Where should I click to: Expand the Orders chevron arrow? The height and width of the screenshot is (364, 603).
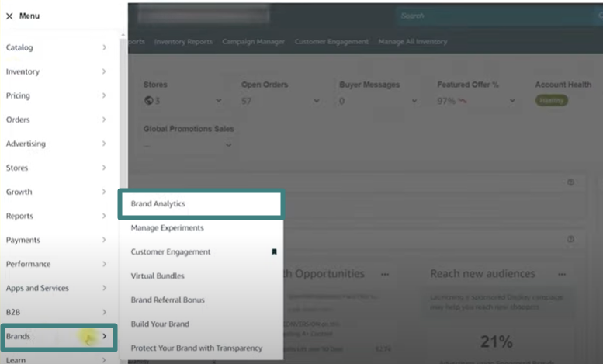coord(104,120)
